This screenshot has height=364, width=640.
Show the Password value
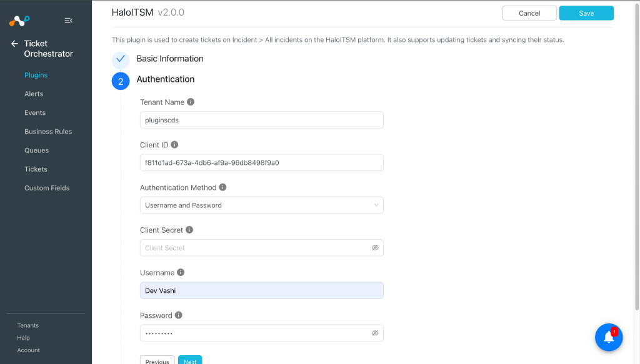[x=375, y=333]
